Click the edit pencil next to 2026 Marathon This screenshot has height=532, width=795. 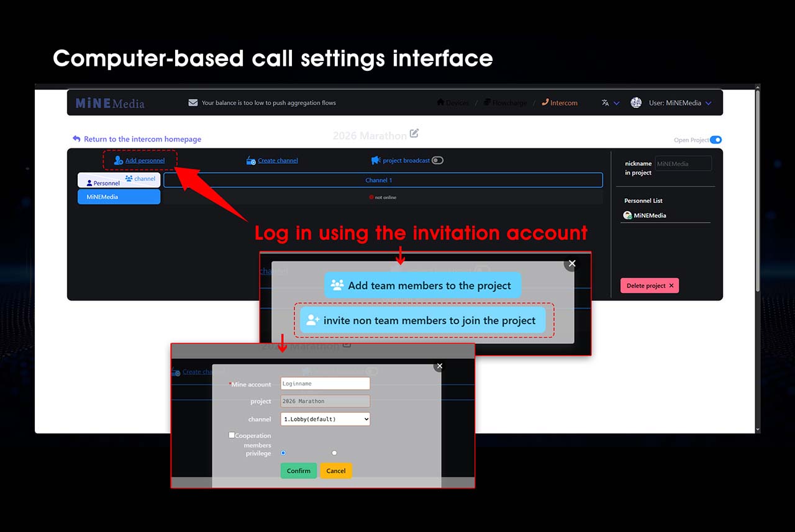tap(414, 133)
